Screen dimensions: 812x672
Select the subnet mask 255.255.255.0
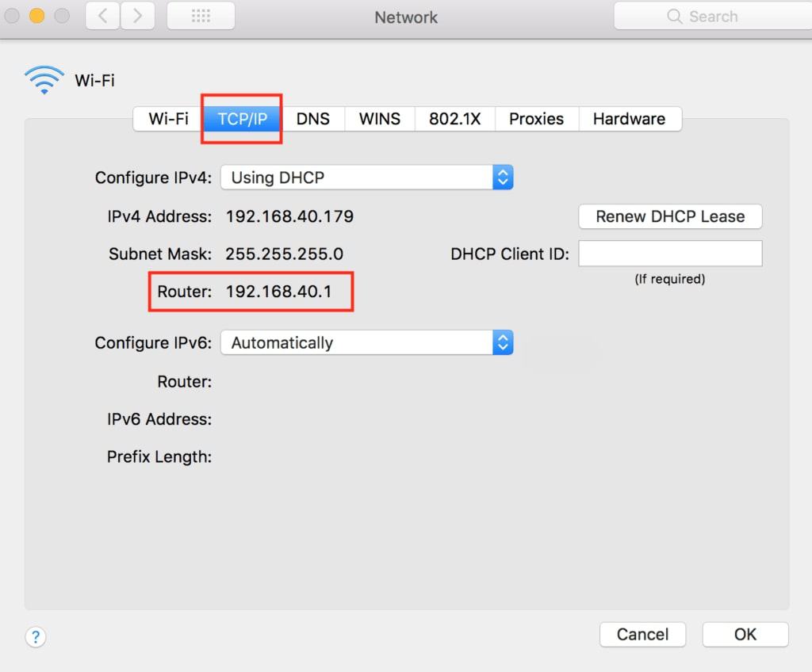pos(285,254)
